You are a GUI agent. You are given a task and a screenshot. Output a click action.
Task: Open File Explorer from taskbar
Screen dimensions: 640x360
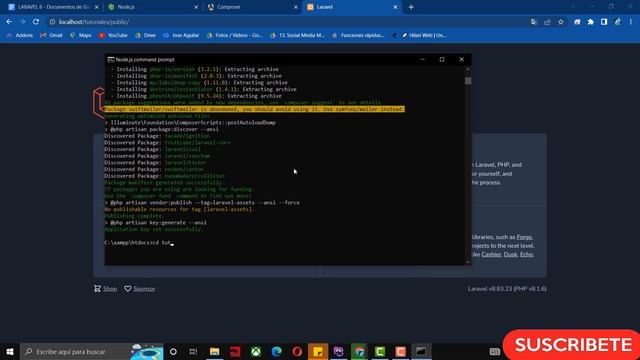pyautogui.click(x=215, y=351)
